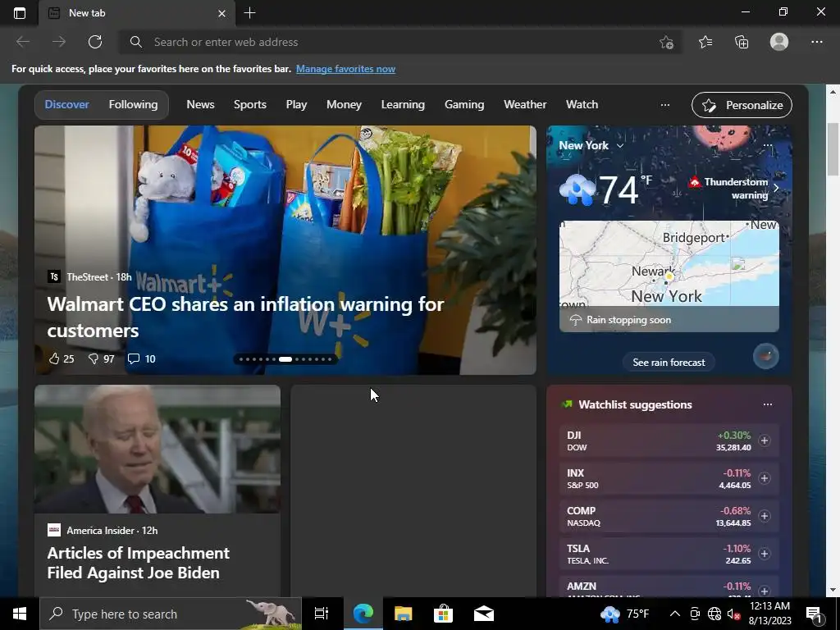This screenshot has width=840, height=630.
Task: Show more feed categories ellipsis
Action: [x=664, y=105]
